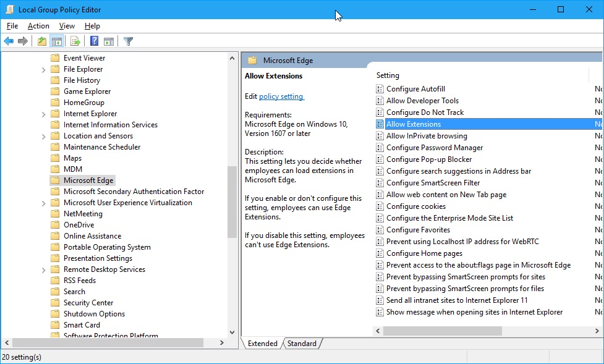Select Security Center in the tree
604x364 pixels.
coord(88,303)
